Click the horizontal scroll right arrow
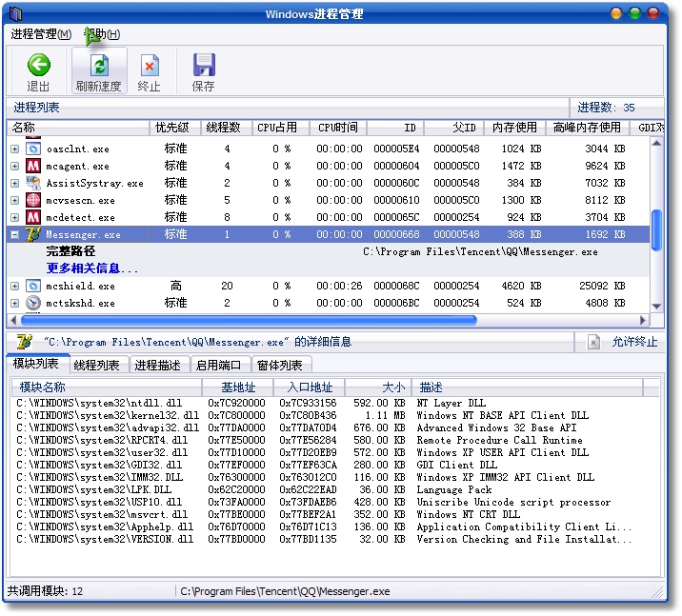Image resolution: width=682 pixels, height=616 pixels. (x=643, y=321)
